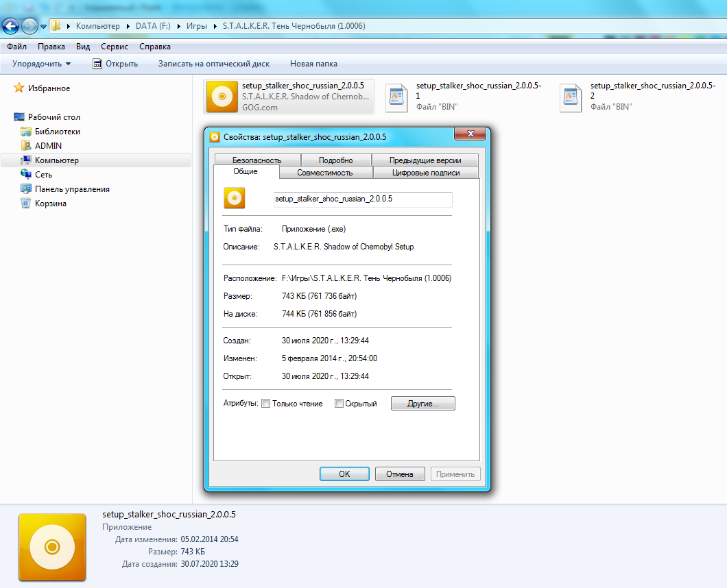The width and height of the screenshot is (727, 588).
Task: Expand the arrow after Игры in address bar
Action: click(x=215, y=26)
